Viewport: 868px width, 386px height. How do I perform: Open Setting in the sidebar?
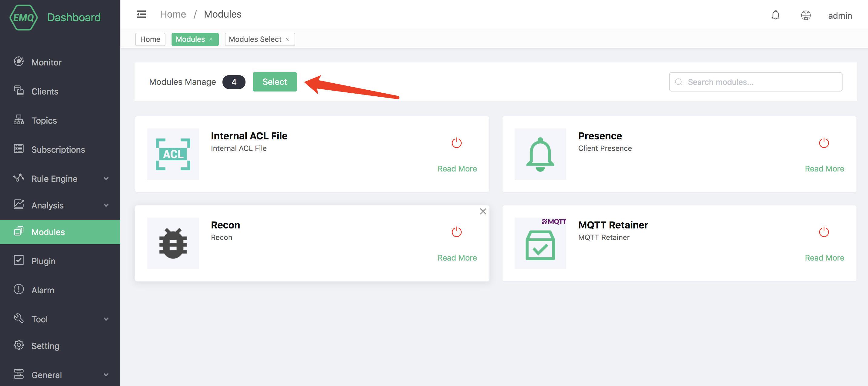[60, 346]
